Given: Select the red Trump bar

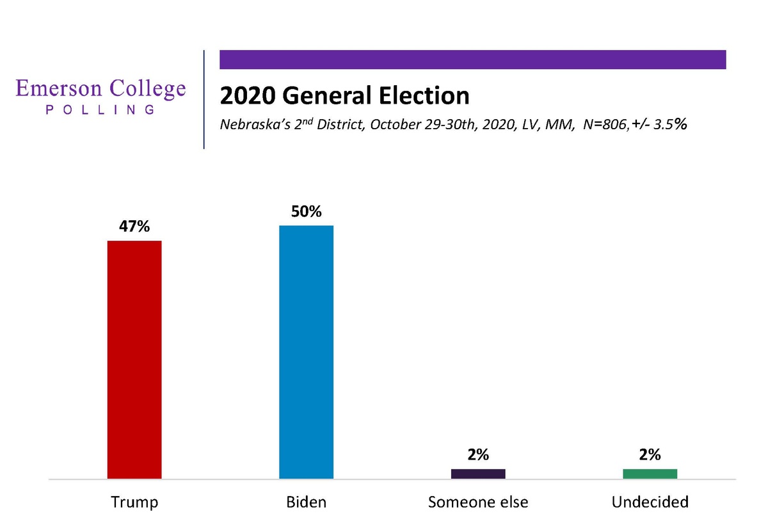Looking at the screenshot, I should 134,359.
